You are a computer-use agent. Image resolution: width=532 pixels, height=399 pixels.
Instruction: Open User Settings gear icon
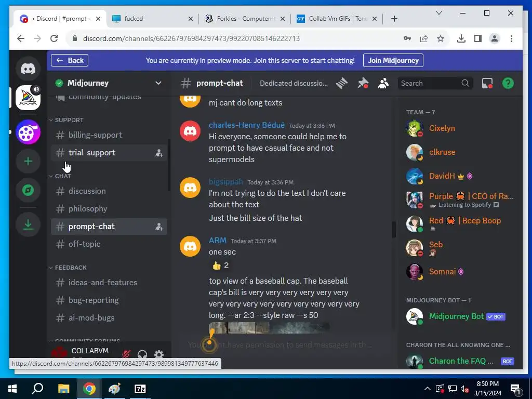pos(159,354)
